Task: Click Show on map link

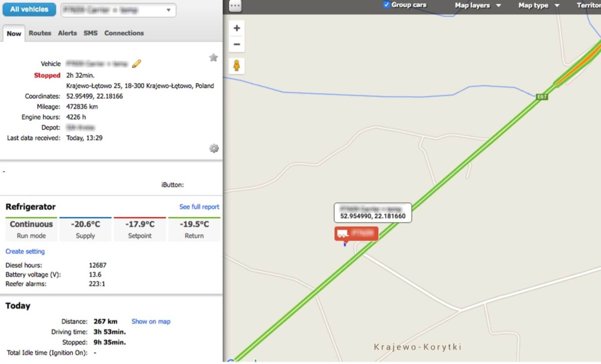Action: pyautogui.click(x=151, y=321)
